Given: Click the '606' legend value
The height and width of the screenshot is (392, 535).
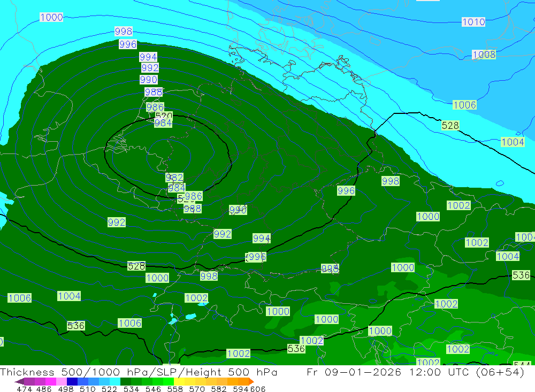Looking at the screenshot, I should pos(258,389).
